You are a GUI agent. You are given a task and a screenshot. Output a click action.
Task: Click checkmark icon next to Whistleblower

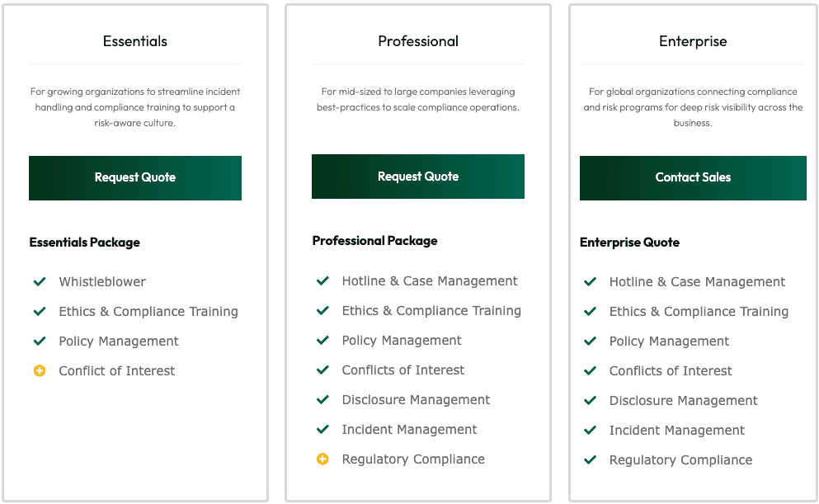[x=40, y=282]
